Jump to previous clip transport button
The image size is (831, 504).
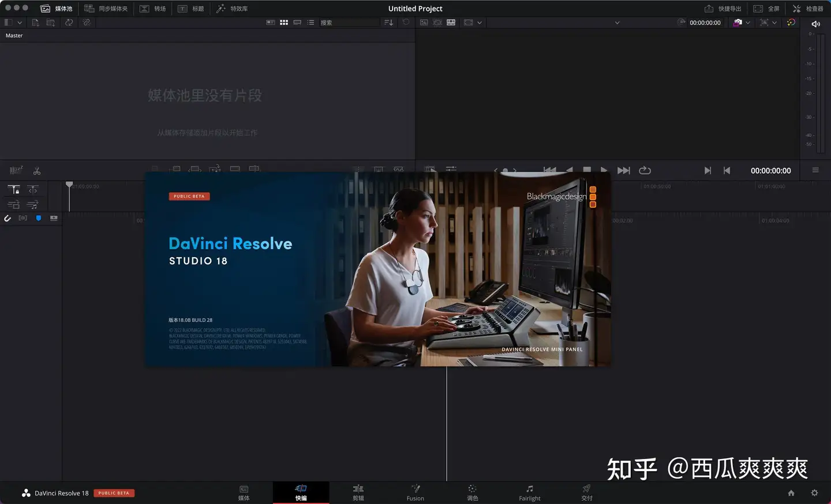coord(550,170)
